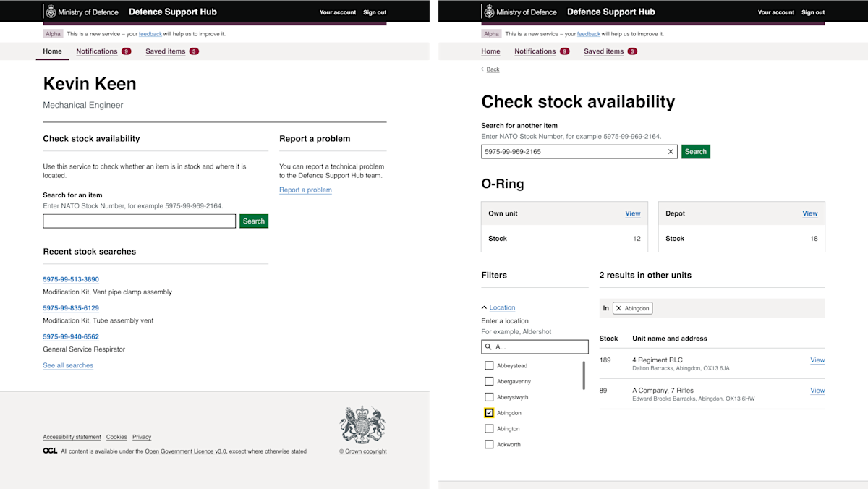The image size is (868, 489).
Task: Click Ministry of Defence crest, right page header
Action: pyautogui.click(x=489, y=12)
